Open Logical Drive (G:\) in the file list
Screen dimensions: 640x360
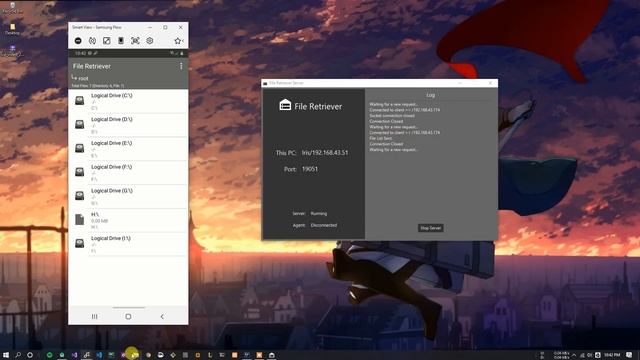(128, 196)
